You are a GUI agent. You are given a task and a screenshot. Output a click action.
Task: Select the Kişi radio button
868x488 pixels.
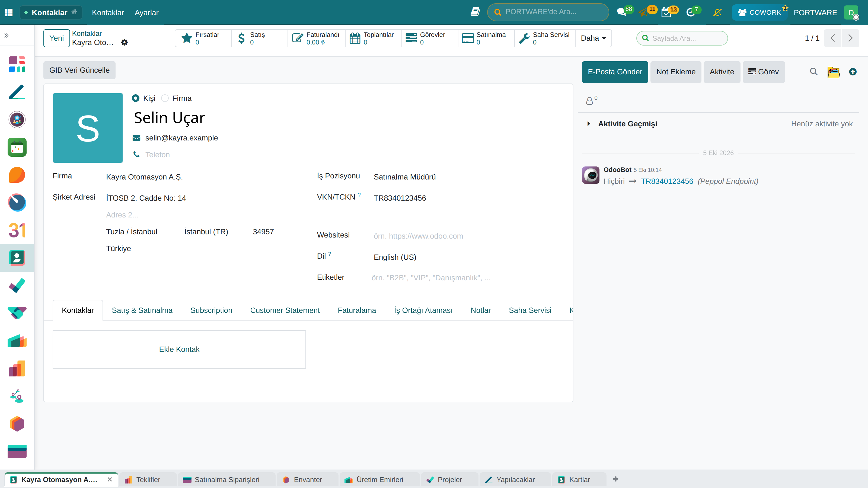point(136,98)
